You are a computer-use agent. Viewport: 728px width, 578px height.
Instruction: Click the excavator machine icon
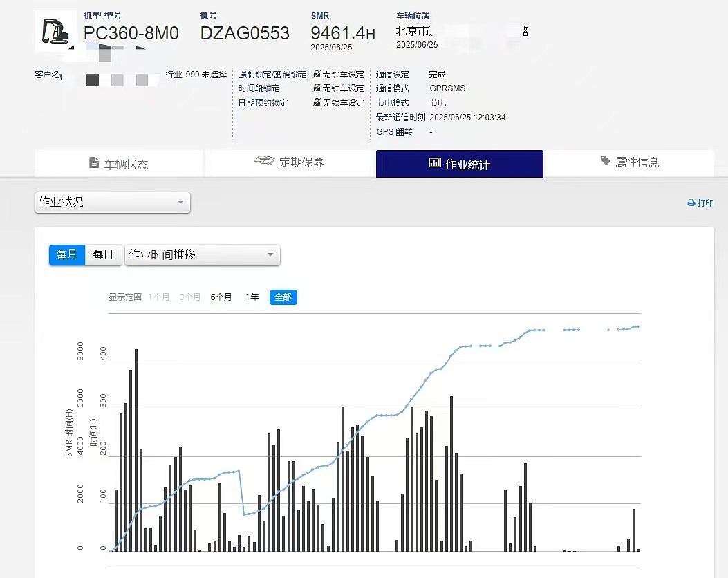coord(55,31)
